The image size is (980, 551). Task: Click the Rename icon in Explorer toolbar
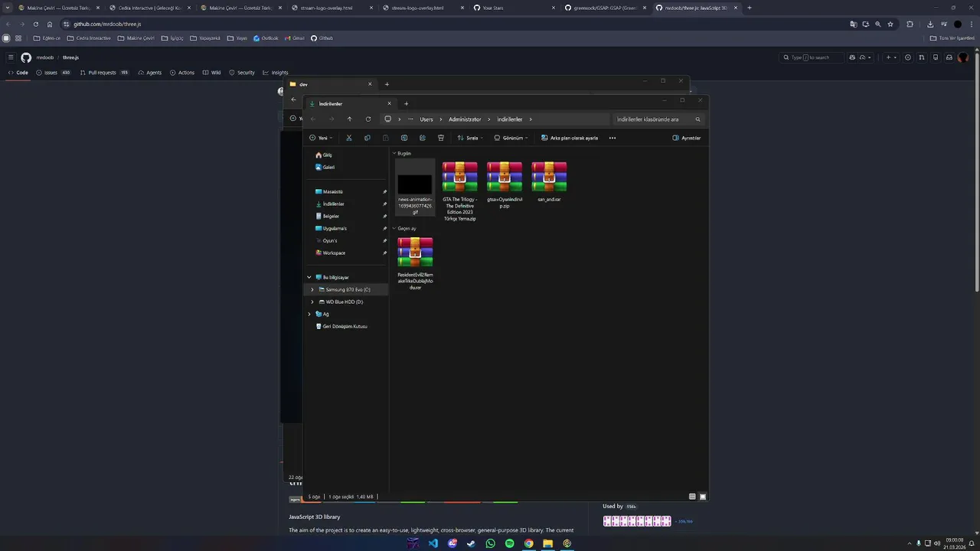pyautogui.click(x=404, y=138)
